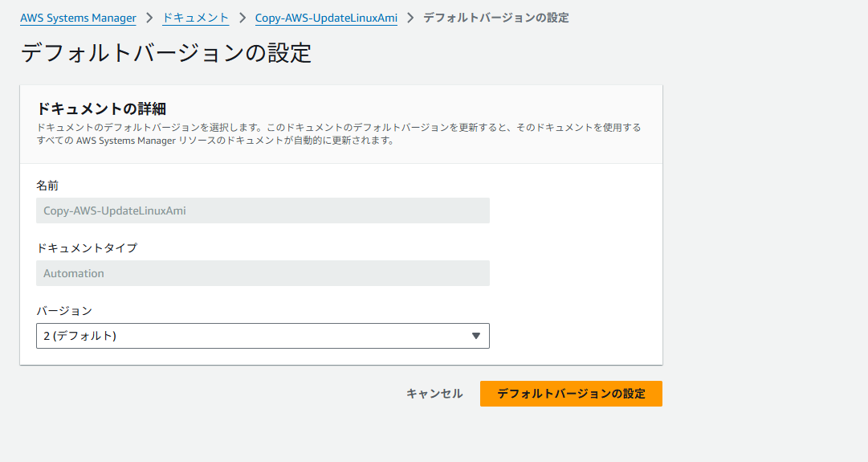Viewport: 868px width, 462px height.
Task: Click the 名前 label
Action: pos(47,186)
